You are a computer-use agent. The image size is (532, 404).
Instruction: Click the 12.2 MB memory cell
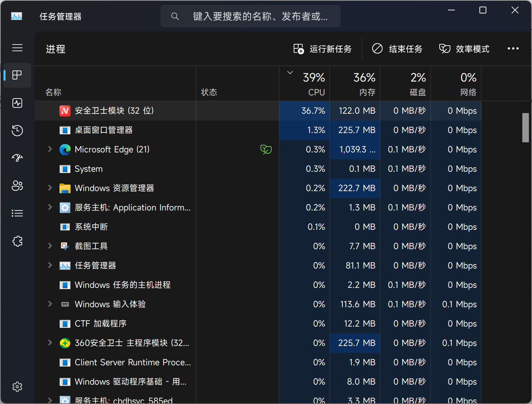click(x=355, y=323)
